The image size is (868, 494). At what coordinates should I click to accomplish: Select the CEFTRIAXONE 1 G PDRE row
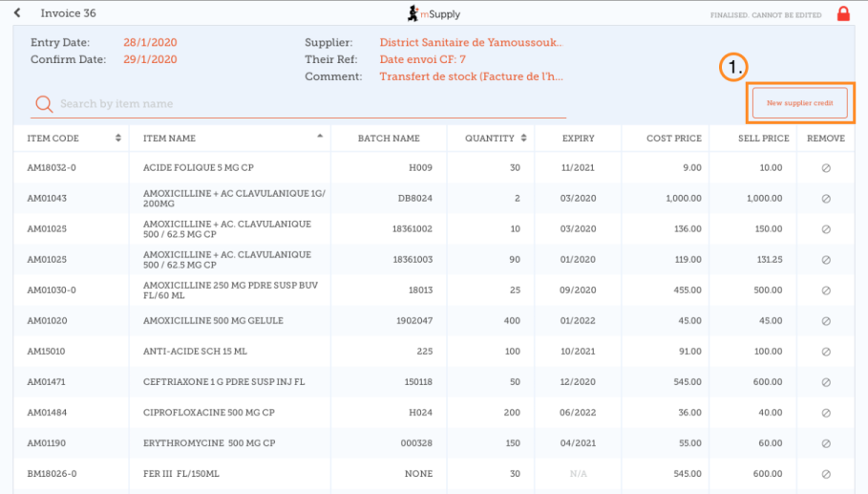(x=224, y=382)
